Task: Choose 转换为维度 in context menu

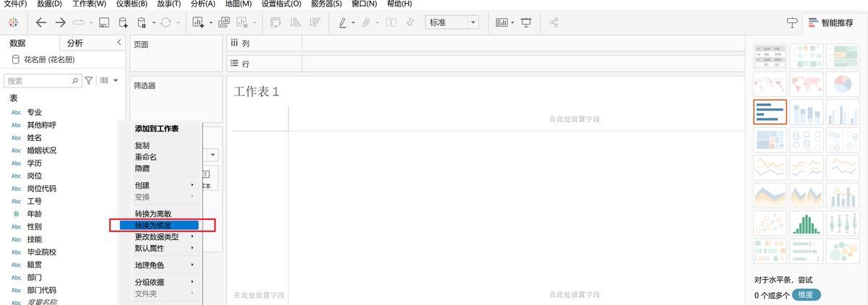Action: [x=160, y=225]
